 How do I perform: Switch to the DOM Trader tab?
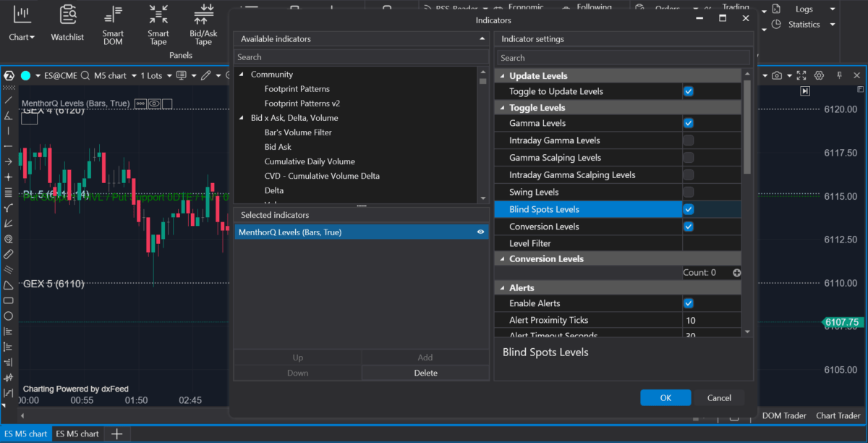[783, 415]
